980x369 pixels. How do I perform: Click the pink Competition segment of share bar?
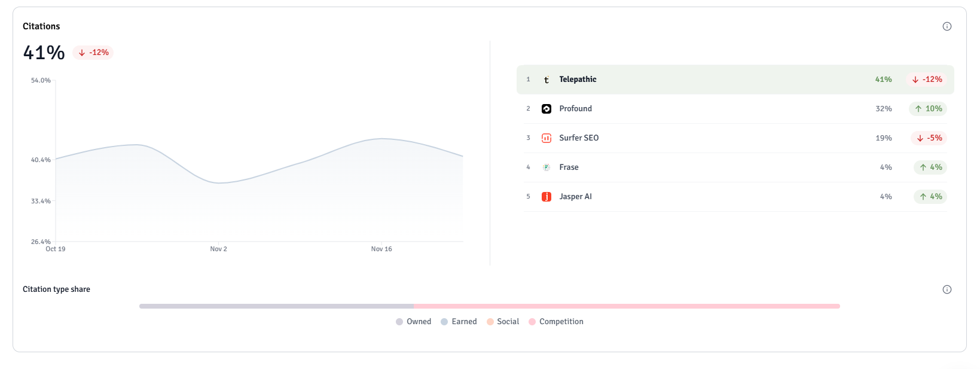coord(627,306)
